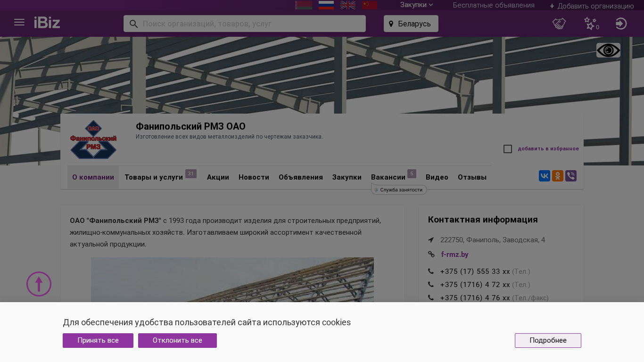Viewport: 644px width, 362px height.
Task: Reject cookies with Отклонить все
Action: 177,340
